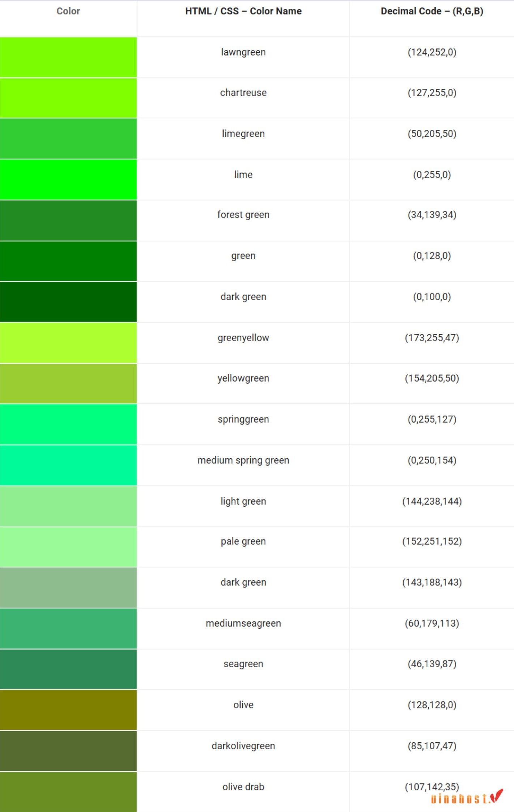The height and width of the screenshot is (812, 514).
Task: Select the (144,238,144) decimal code
Action: [432, 502]
